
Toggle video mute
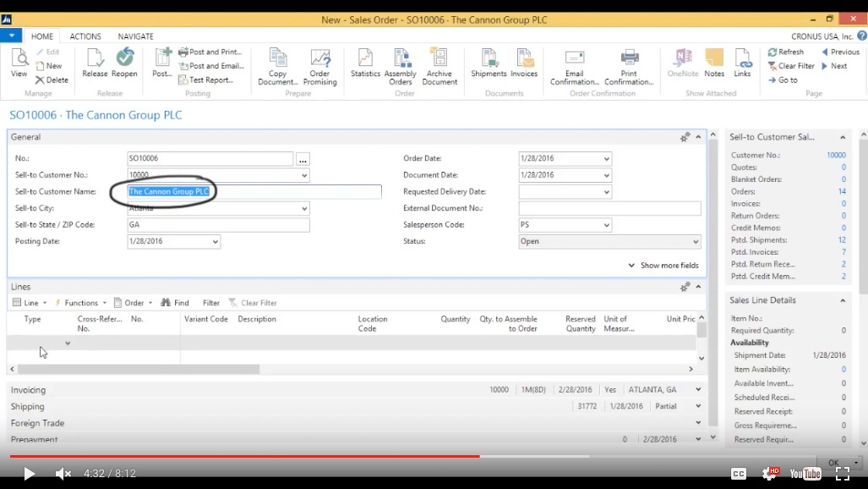pyautogui.click(x=63, y=473)
